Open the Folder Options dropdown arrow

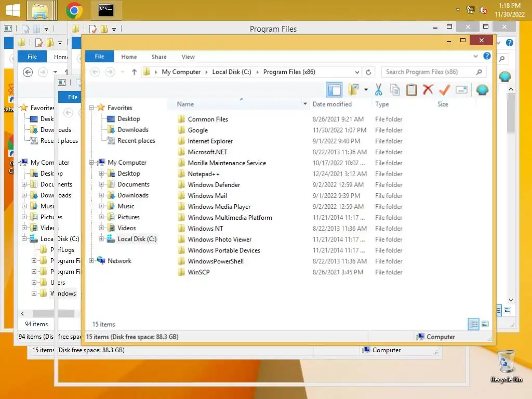coord(366,90)
